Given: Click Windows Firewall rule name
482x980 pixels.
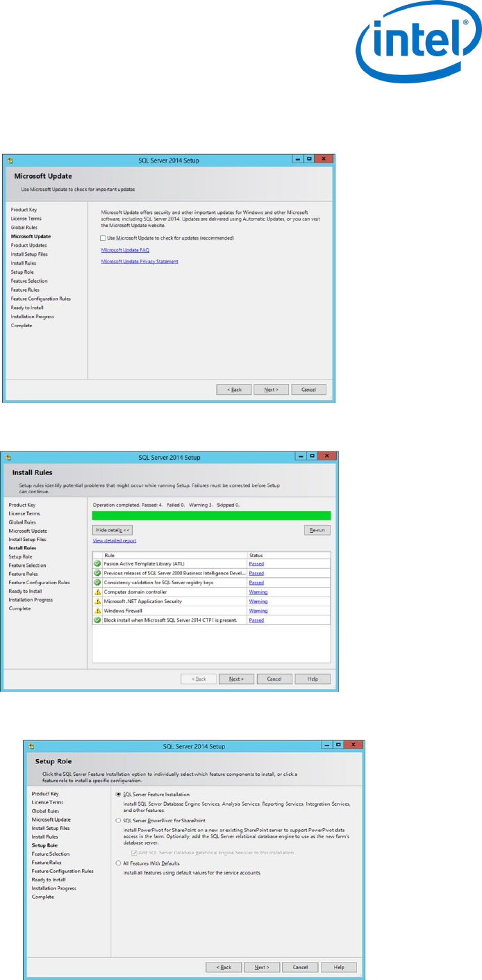Looking at the screenshot, I should pyautogui.click(x=122, y=611).
